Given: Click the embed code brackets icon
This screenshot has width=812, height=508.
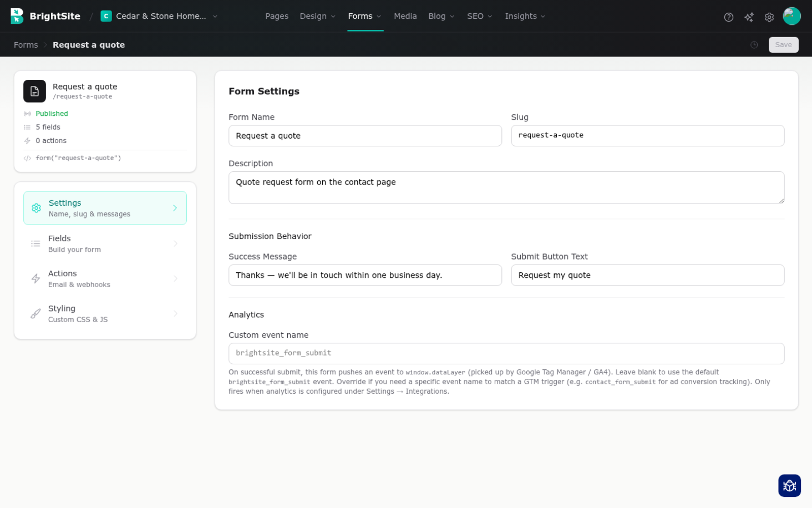Looking at the screenshot, I should click(27, 158).
